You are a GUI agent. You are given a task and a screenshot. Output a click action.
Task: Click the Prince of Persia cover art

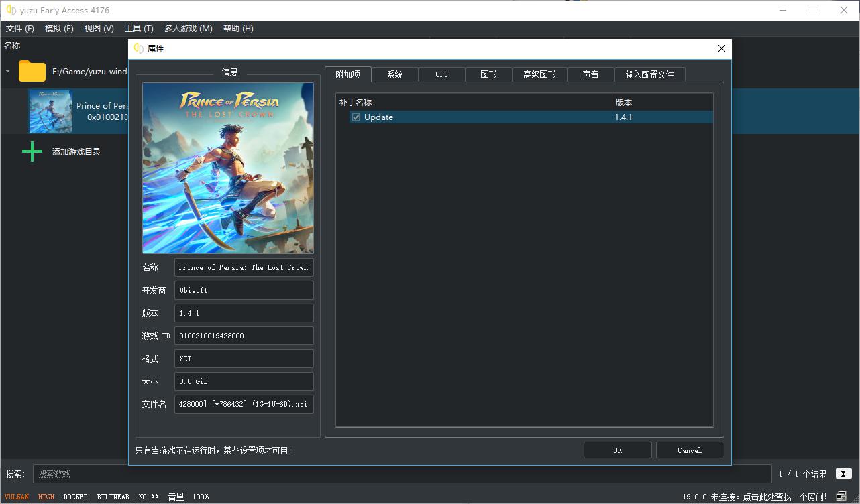[228, 168]
